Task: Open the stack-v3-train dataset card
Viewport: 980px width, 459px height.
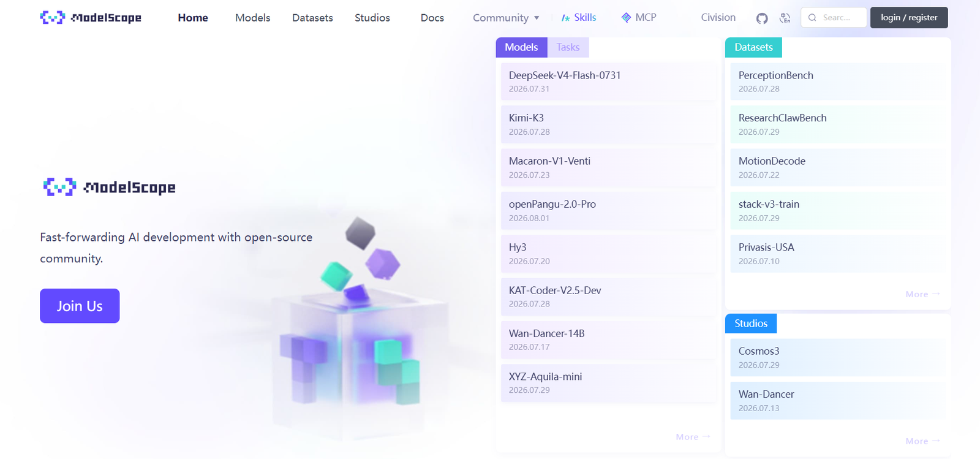Action: click(838, 211)
